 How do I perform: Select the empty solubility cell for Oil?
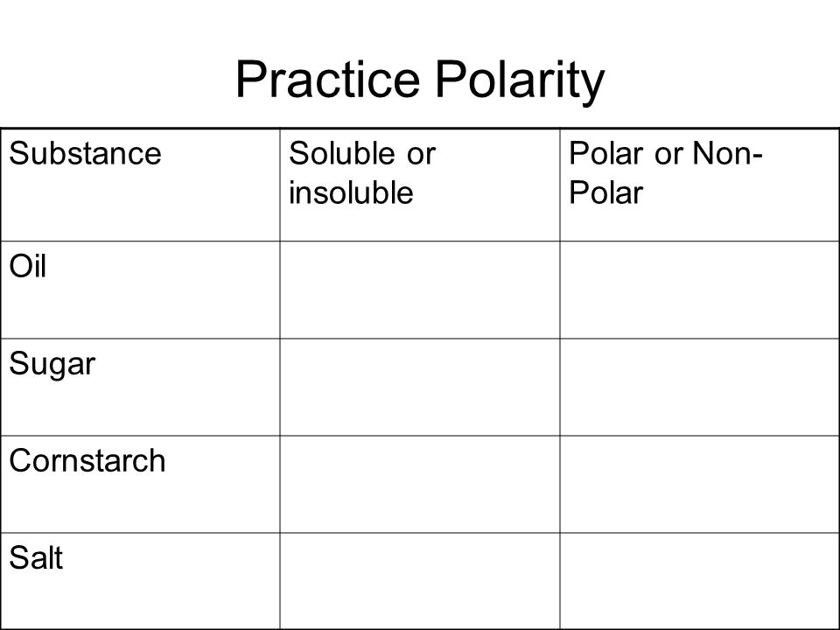click(x=420, y=290)
